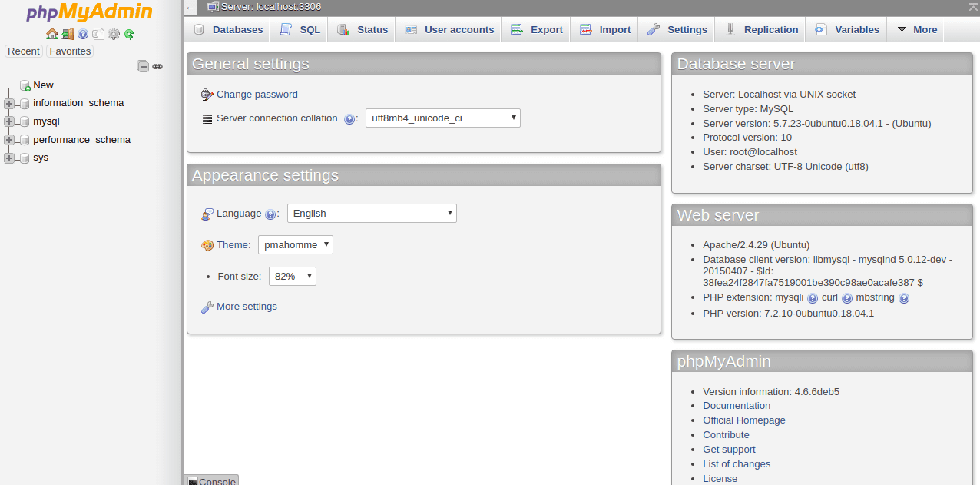Select information_schema in the tree
Image resolution: width=980 pixels, height=485 pixels.
click(78, 103)
